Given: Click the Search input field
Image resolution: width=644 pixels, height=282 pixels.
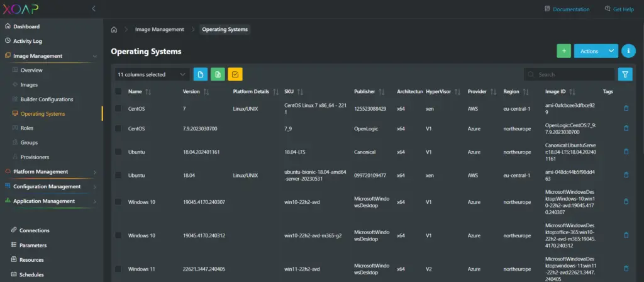Looking at the screenshot, I should click(x=569, y=74).
